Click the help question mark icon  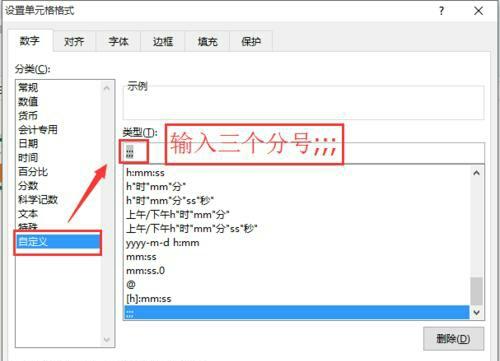[441, 11]
